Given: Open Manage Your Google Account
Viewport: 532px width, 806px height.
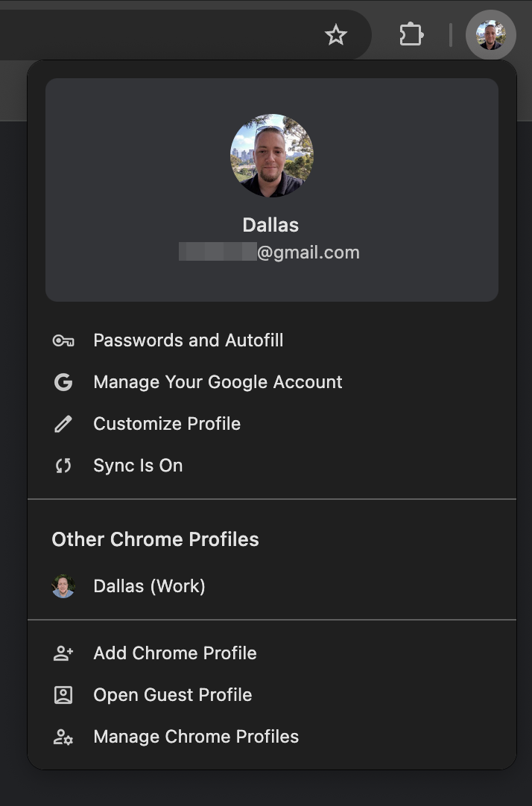Looking at the screenshot, I should tap(272, 382).
